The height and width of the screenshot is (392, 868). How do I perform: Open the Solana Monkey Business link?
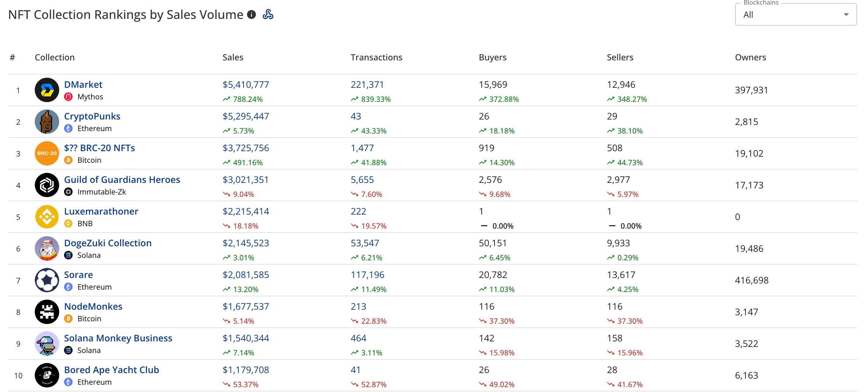coord(118,338)
